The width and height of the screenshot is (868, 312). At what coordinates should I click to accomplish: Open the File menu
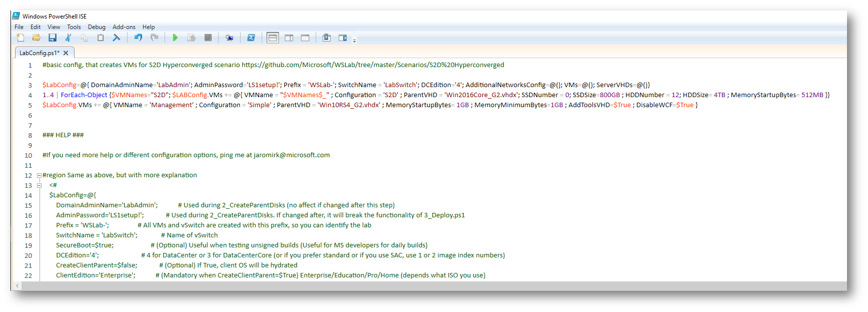tap(19, 27)
